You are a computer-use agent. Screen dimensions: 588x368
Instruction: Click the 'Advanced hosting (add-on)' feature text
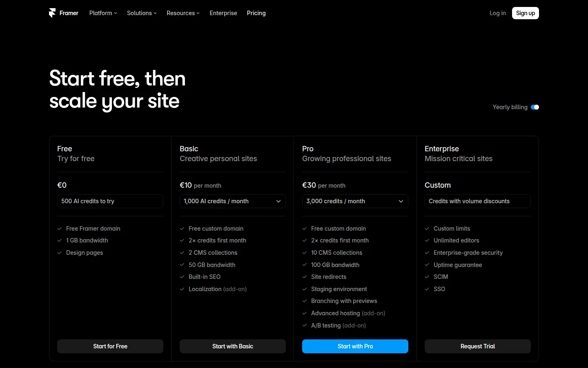pos(348,313)
